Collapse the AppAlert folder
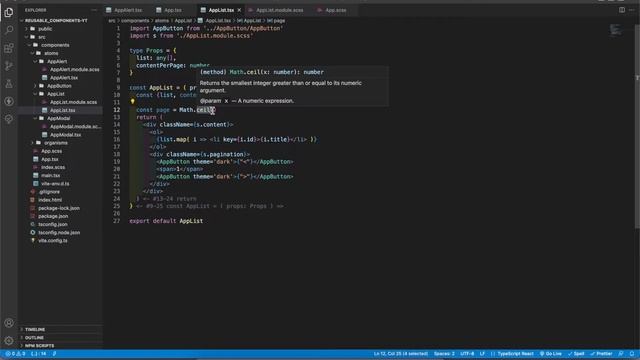This screenshot has width=640, height=360. pos(57,62)
